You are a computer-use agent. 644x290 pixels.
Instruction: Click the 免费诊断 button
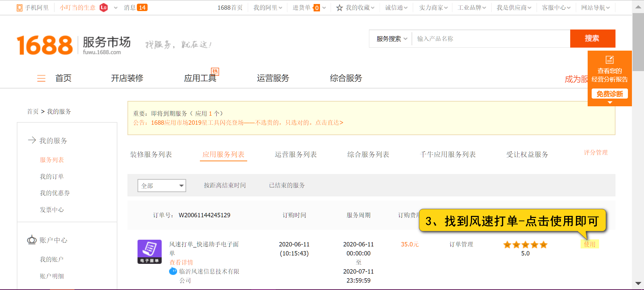(x=610, y=94)
